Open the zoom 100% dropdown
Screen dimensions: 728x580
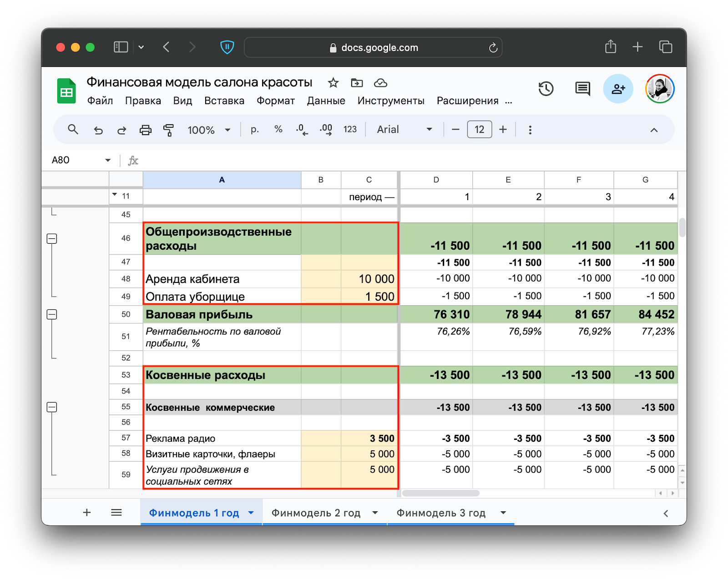(x=209, y=130)
